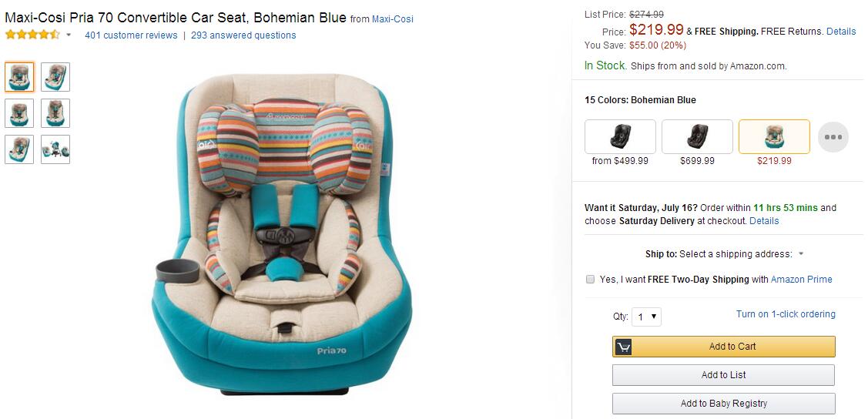The height and width of the screenshot is (419, 868).
Task: Click the star rating icons
Action: click(x=32, y=35)
